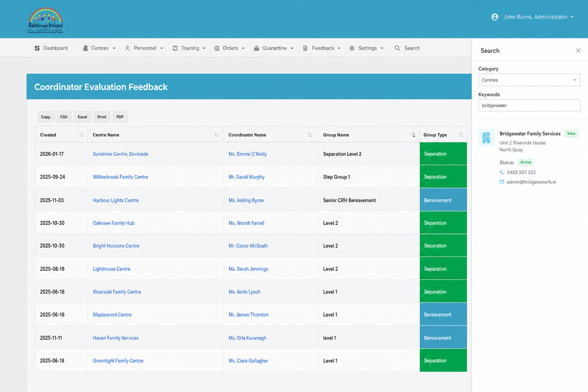
Task: Open coordinator Ms. Orla Kavanagh link
Action: pos(247,338)
